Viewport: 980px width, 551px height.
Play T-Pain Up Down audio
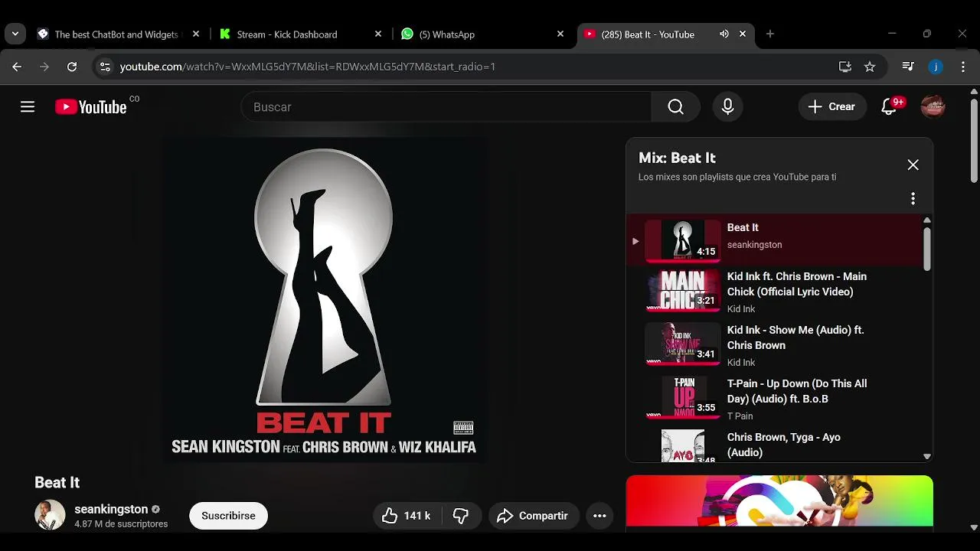[x=776, y=399]
